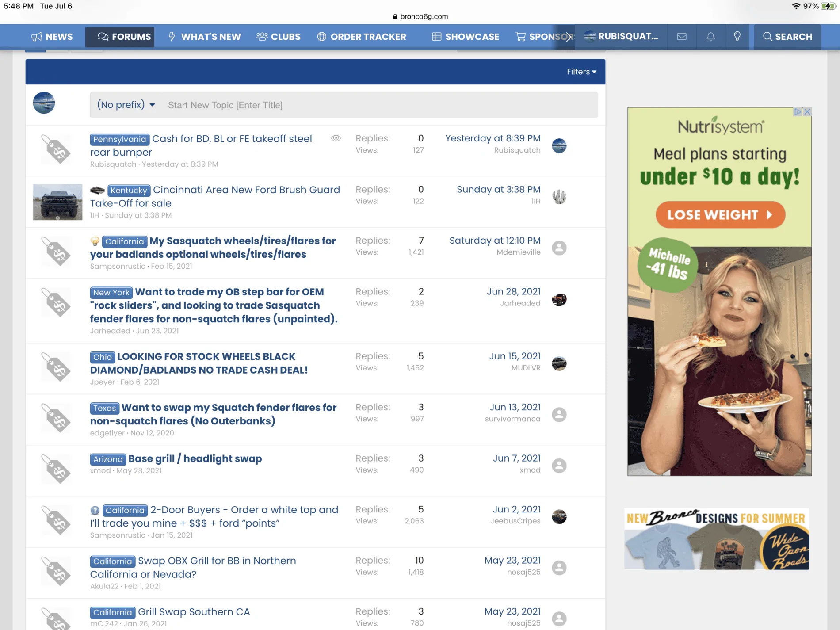The height and width of the screenshot is (630, 840).
Task: Click the eye watch icon on Pennsylvania thread
Action: [x=336, y=138]
